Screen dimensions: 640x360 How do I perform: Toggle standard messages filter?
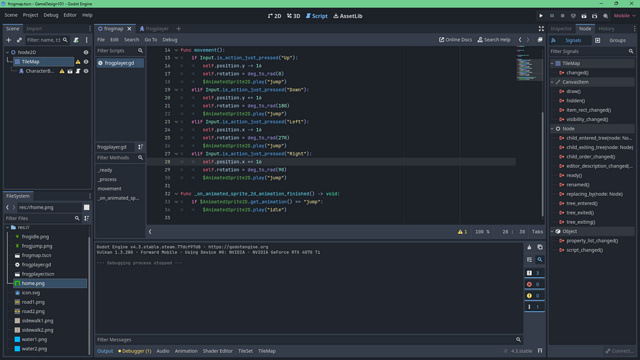coord(534,273)
